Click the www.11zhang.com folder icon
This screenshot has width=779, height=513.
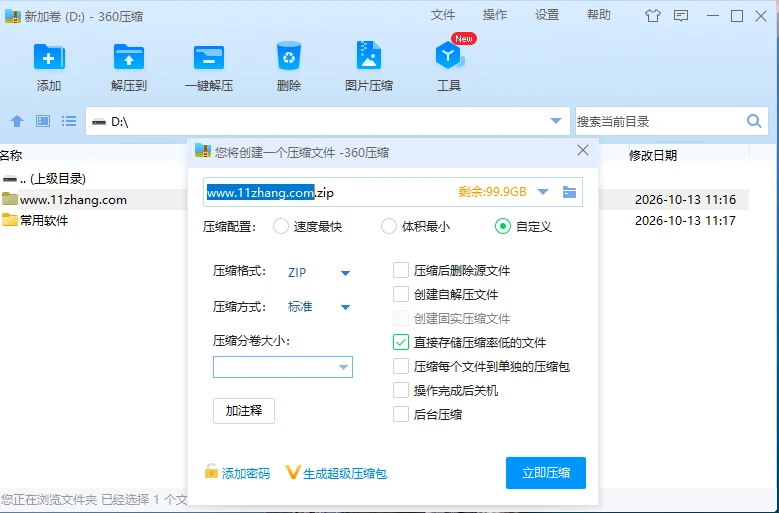[9, 199]
